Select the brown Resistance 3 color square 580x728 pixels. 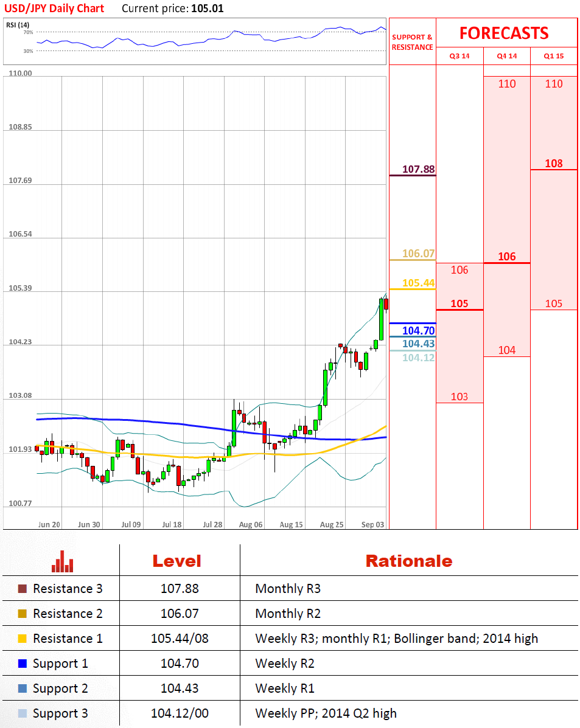23,589
